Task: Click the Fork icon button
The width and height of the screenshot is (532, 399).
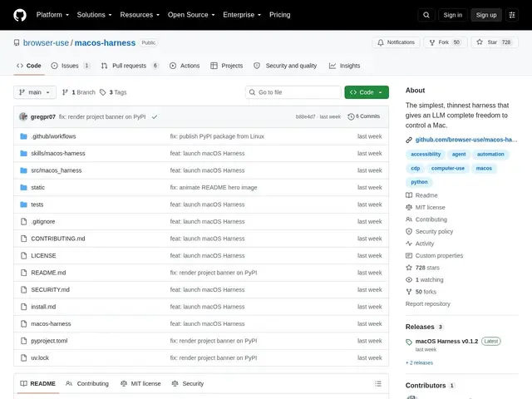Action: 432,42
